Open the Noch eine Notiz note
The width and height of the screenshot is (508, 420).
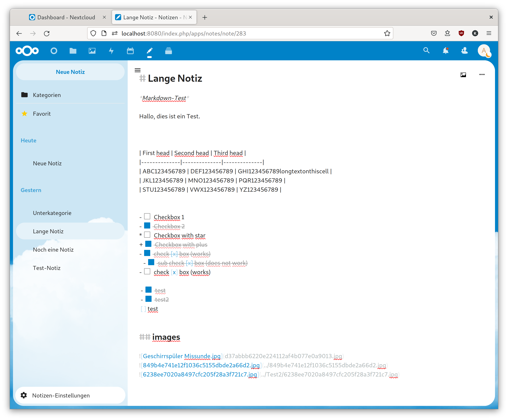click(x=53, y=250)
